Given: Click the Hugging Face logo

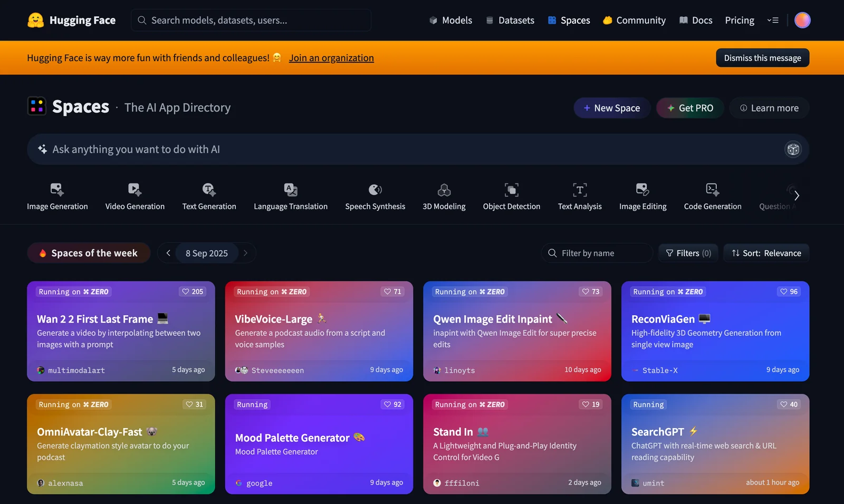Looking at the screenshot, I should click(x=71, y=20).
